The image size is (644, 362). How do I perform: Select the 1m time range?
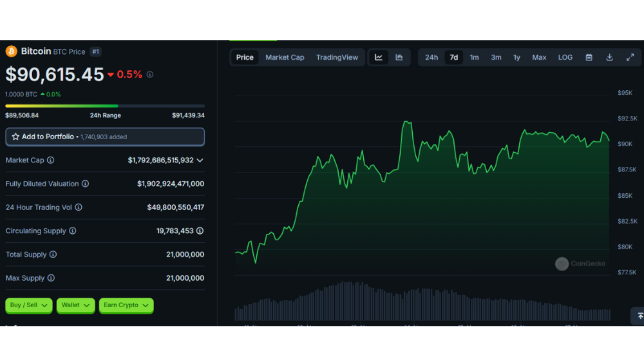coord(475,57)
